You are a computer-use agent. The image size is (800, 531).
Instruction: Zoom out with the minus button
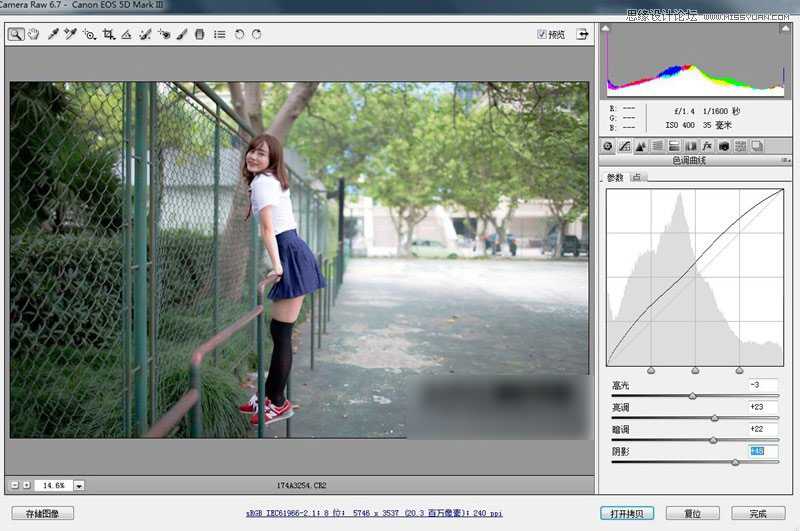click(x=15, y=485)
